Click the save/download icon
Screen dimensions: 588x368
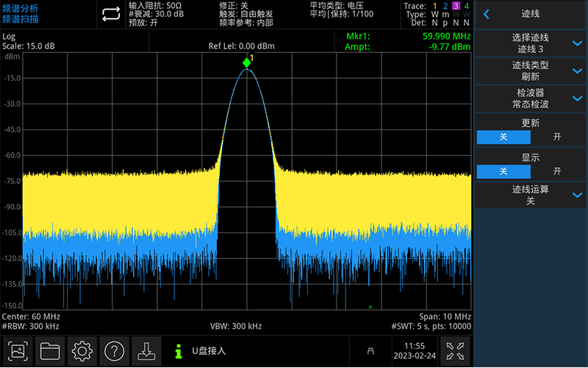tap(146, 352)
